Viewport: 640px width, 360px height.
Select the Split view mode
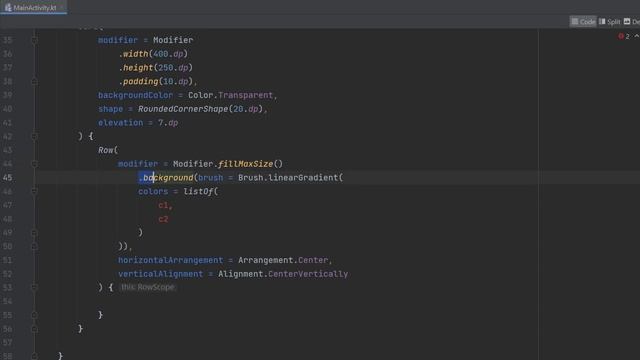pos(609,22)
